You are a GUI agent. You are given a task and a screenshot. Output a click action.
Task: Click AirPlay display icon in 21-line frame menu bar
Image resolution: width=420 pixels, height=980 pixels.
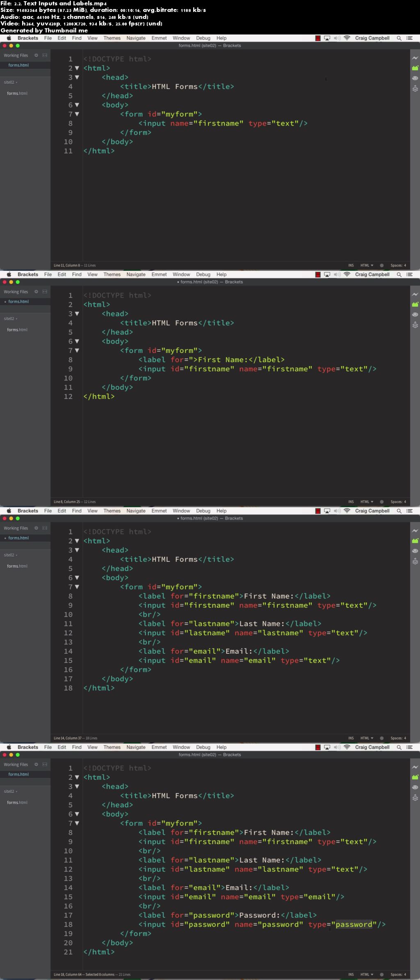point(327,747)
